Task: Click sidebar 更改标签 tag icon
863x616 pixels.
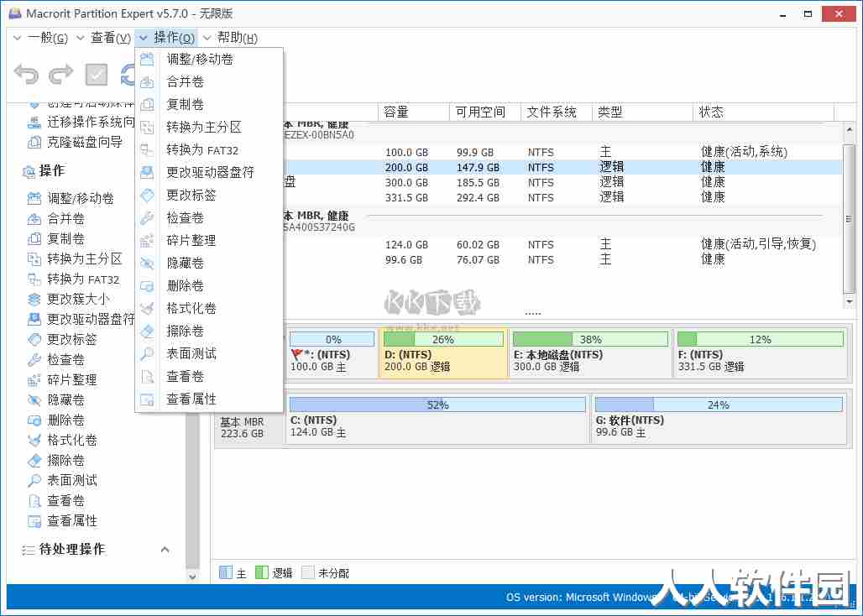Action: click(34, 339)
